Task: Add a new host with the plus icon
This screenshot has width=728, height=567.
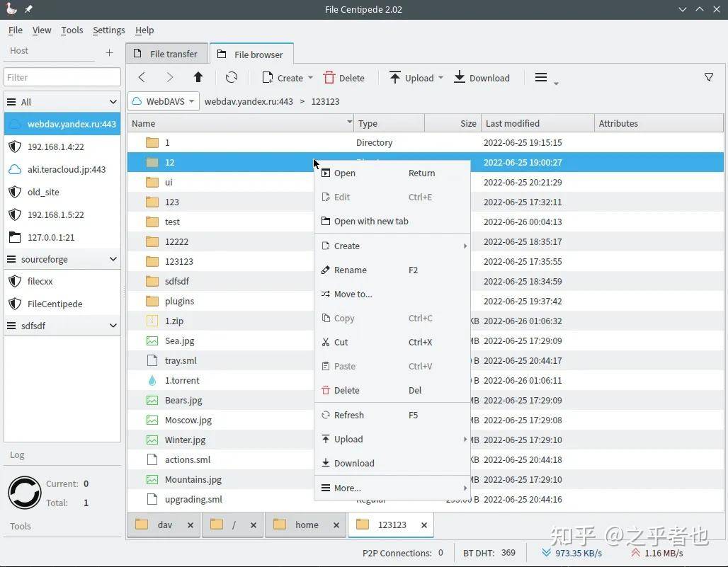Action: (x=109, y=52)
